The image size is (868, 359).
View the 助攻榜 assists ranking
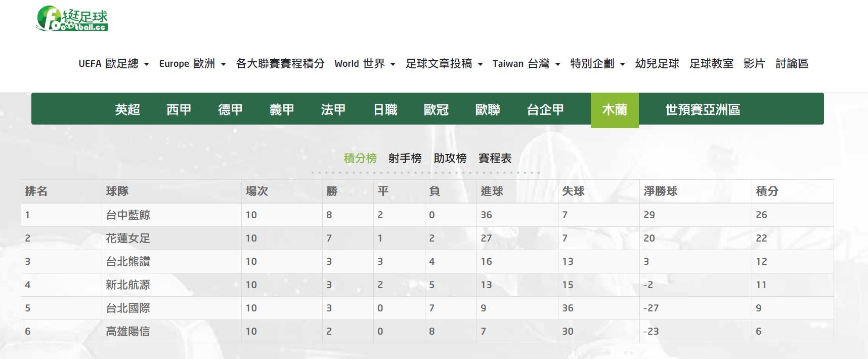[x=450, y=158]
